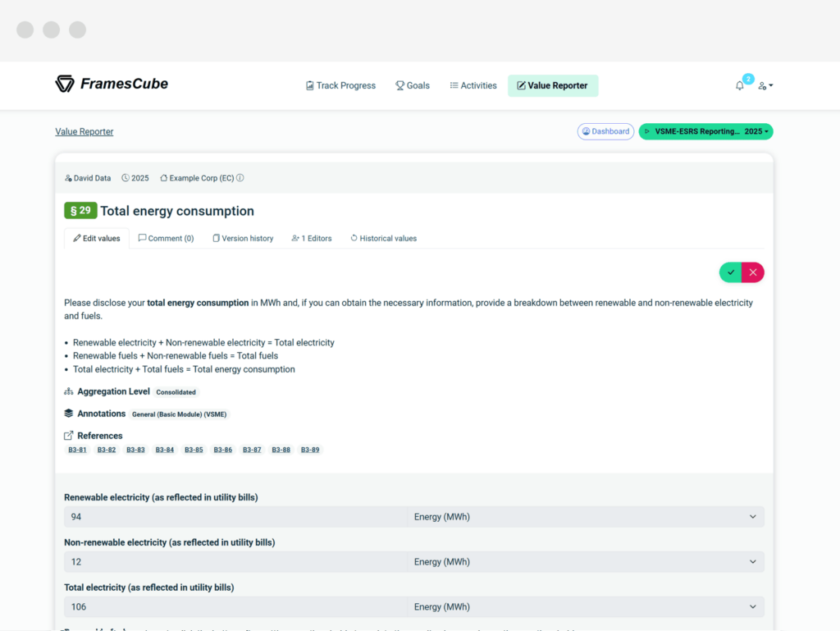The width and height of the screenshot is (840, 631).
Task: Click the green confirm checkmark button
Action: (x=731, y=272)
